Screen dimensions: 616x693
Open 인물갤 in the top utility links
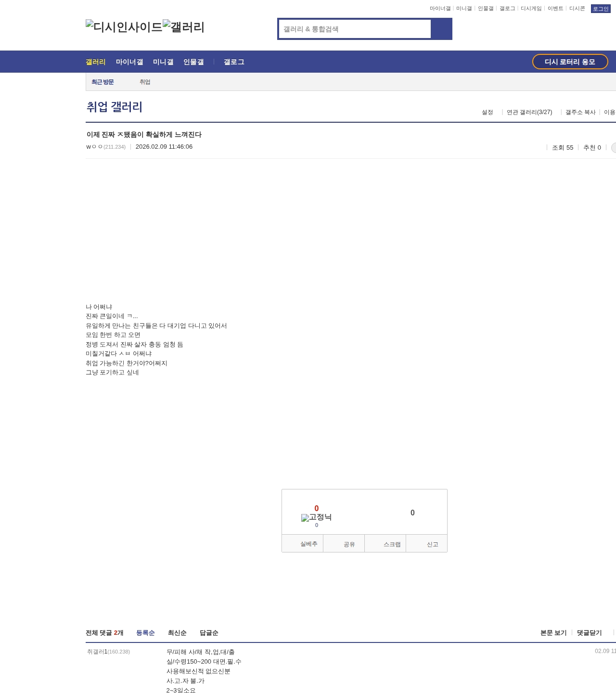click(x=486, y=9)
